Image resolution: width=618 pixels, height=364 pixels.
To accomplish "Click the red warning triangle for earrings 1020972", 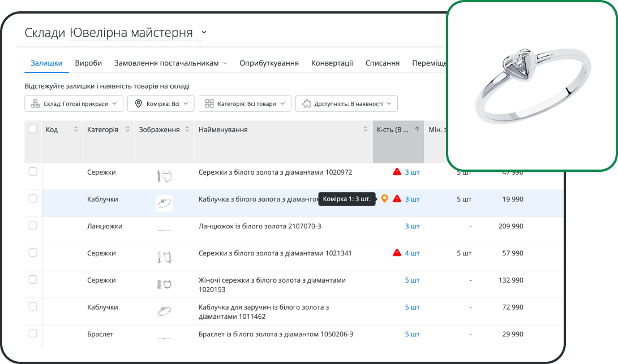I will point(397,172).
